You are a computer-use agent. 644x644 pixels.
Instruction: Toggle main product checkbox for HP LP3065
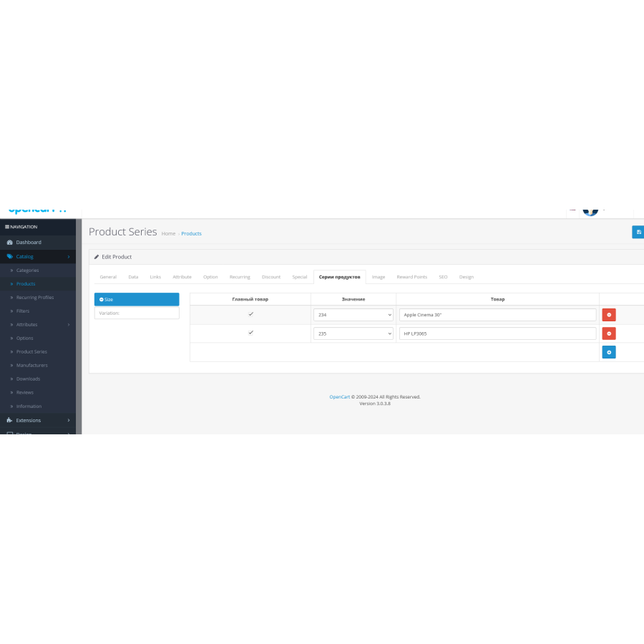click(x=250, y=333)
